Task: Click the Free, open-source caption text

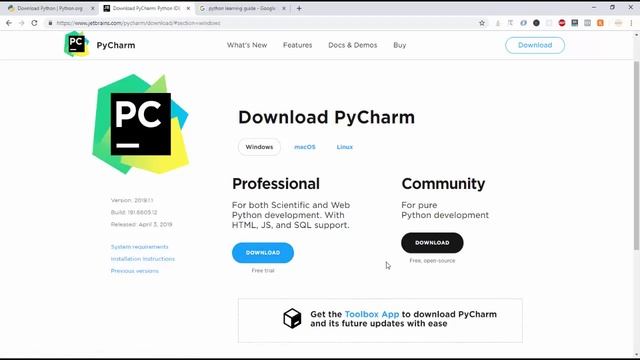Action: [x=432, y=261]
